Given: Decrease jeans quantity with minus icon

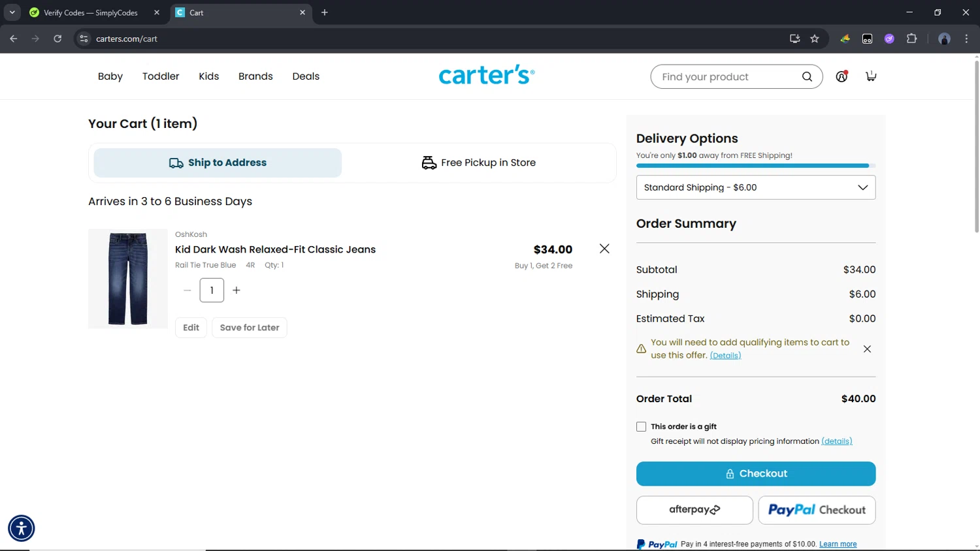Looking at the screenshot, I should (188, 291).
